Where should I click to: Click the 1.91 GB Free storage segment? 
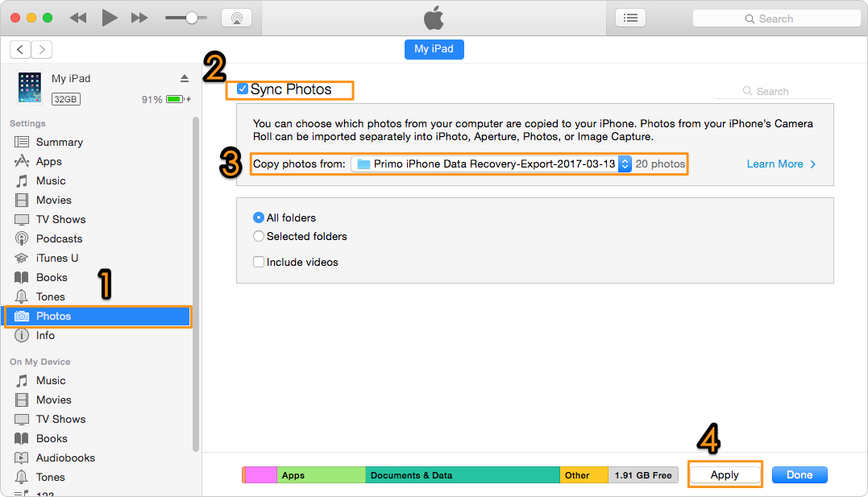(643, 475)
